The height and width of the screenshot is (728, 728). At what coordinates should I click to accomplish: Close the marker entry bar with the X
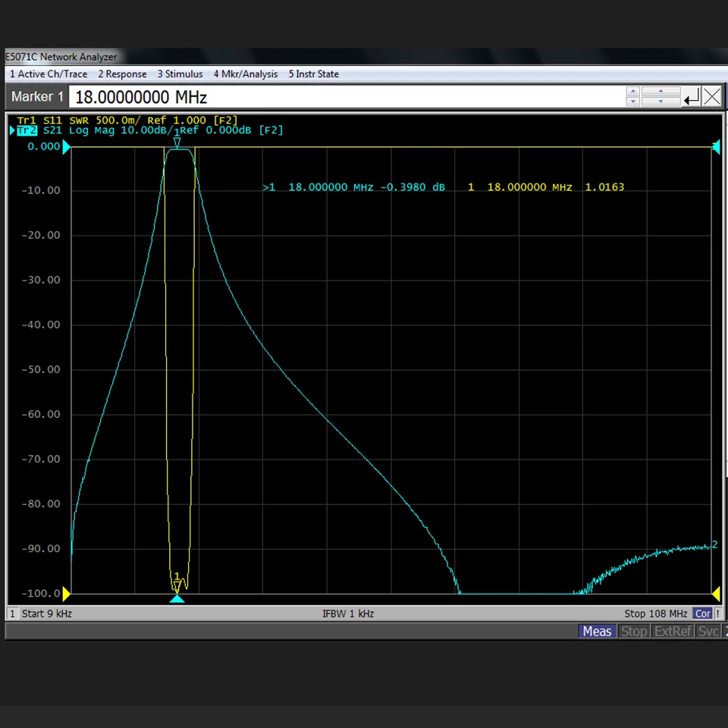tap(712, 97)
